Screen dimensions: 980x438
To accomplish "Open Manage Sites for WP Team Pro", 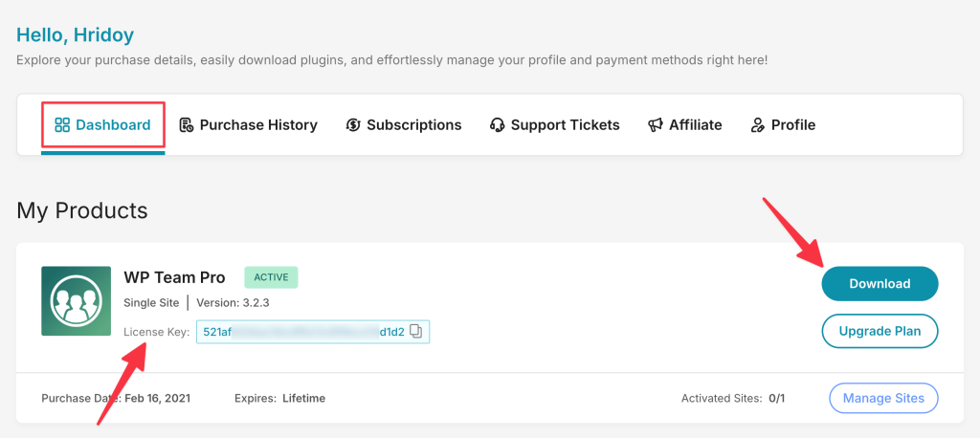I will (883, 398).
